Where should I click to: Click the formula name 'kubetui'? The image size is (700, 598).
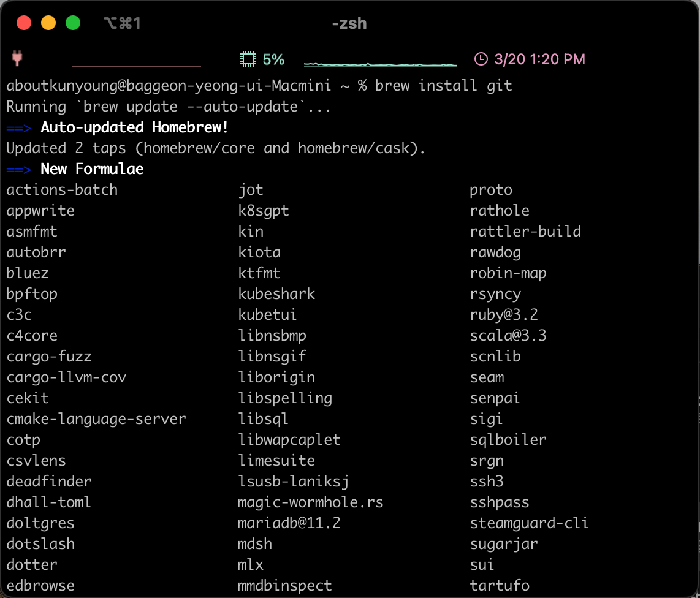point(268,314)
